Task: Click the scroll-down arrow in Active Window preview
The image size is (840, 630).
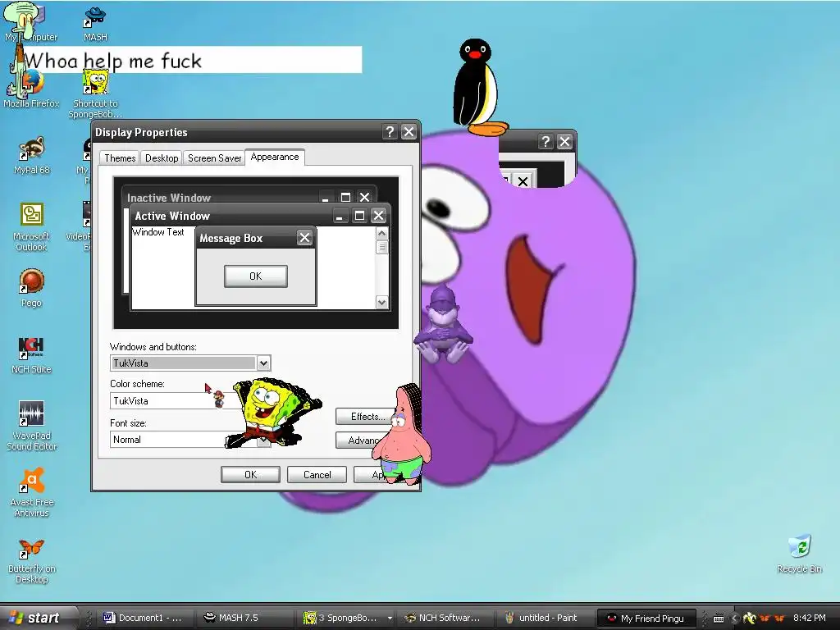Action: pos(381,302)
